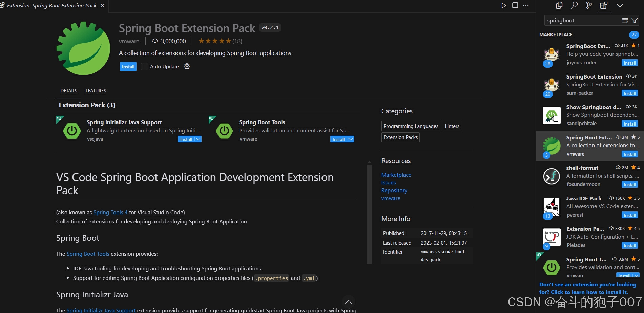
Task: Click the vmware publisher name in header
Action: coord(129,41)
